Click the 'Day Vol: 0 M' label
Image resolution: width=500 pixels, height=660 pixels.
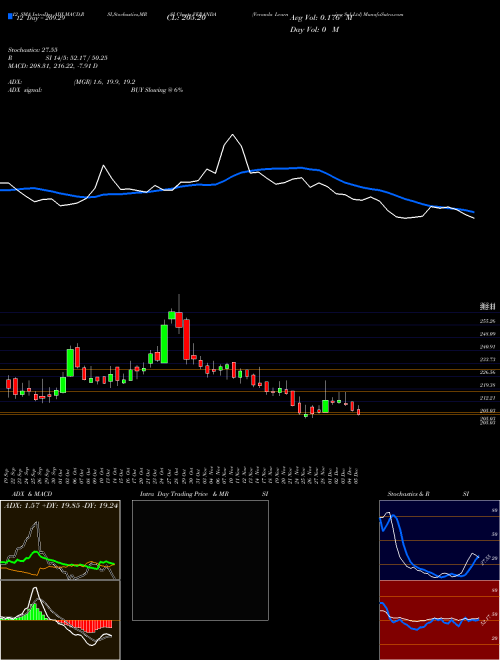(314, 29)
